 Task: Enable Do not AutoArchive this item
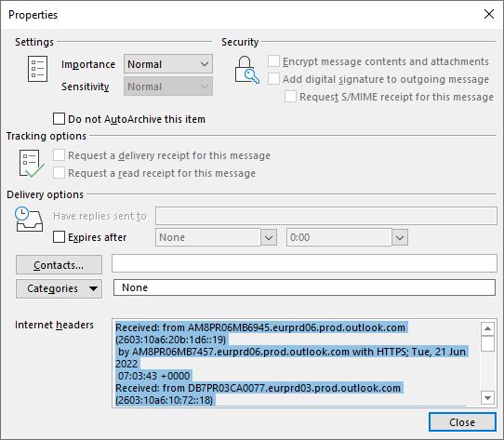(x=59, y=119)
